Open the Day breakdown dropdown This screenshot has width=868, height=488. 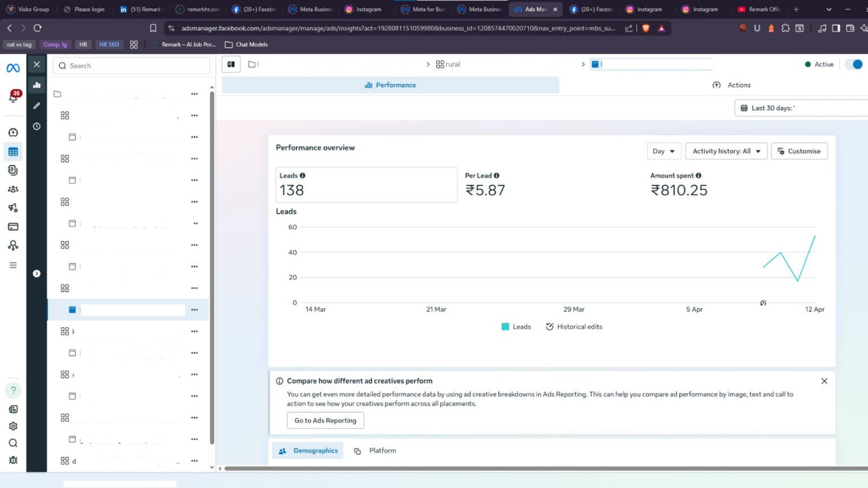(664, 151)
